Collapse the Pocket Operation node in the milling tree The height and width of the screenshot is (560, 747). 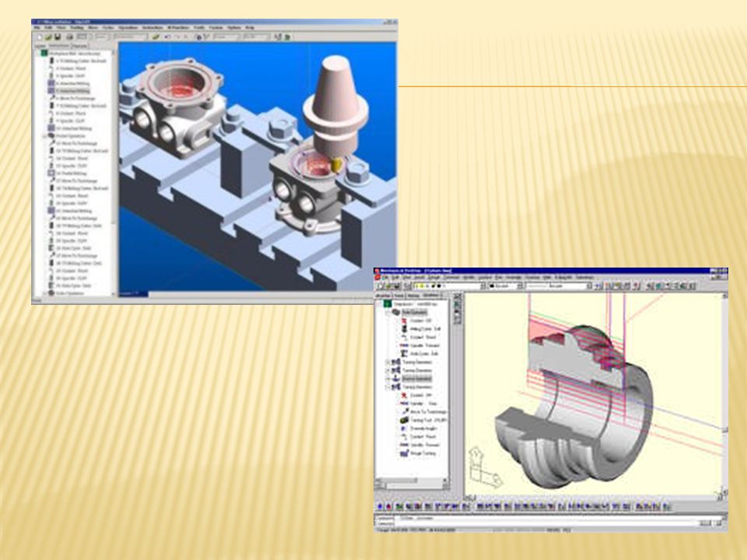[x=45, y=135]
